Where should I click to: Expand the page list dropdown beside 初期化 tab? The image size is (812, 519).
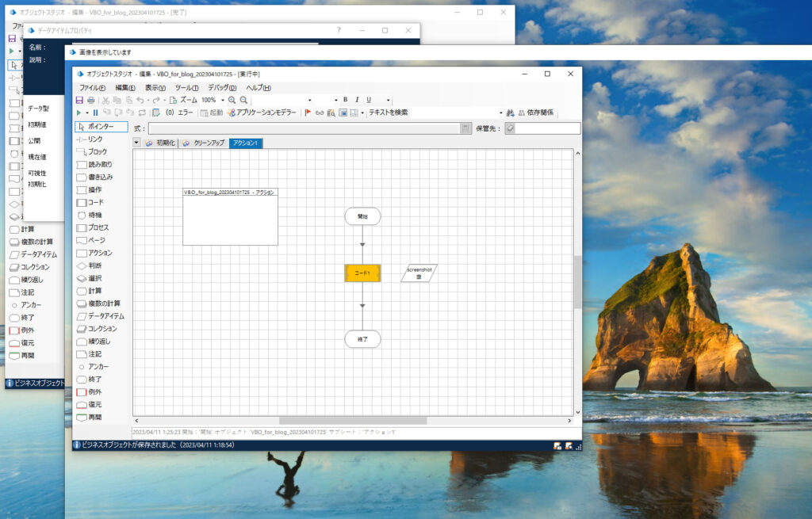point(136,143)
